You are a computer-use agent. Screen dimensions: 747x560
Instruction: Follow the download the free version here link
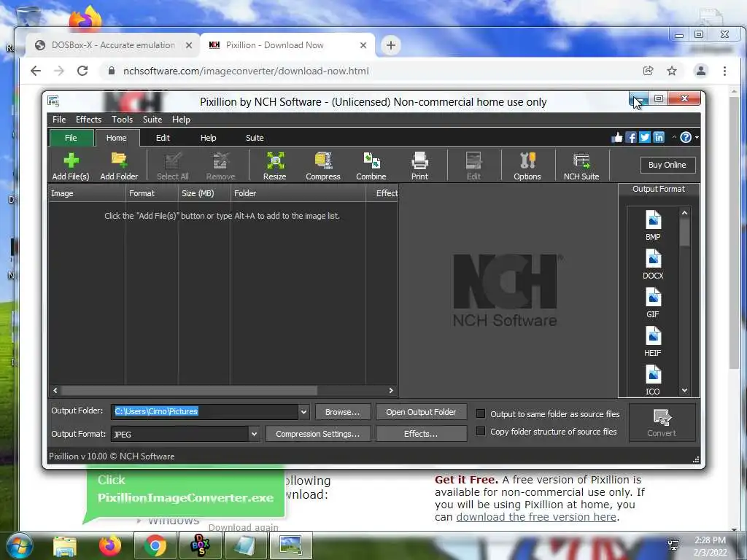[536, 517]
